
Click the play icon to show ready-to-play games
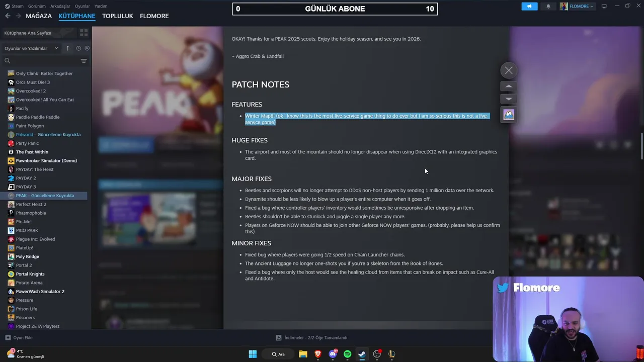(87, 48)
